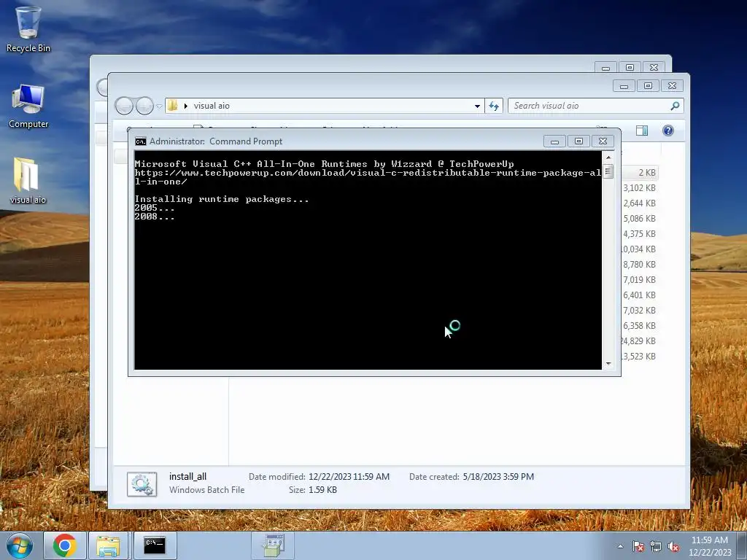The image size is (747, 560).
Task: Click the folder icon in the address bar
Action: (x=173, y=106)
